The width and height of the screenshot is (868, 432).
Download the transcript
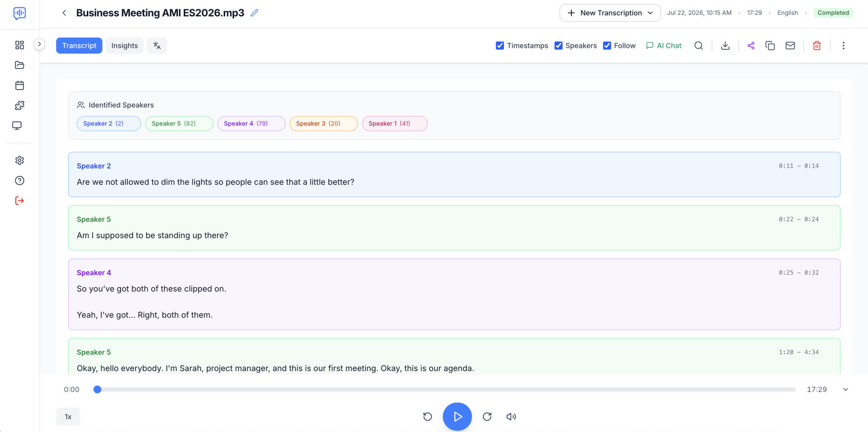click(x=725, y=46)
